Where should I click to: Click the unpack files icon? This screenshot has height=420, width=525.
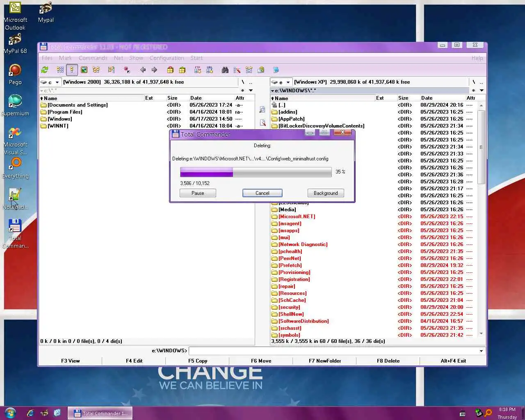click(182, 70)
